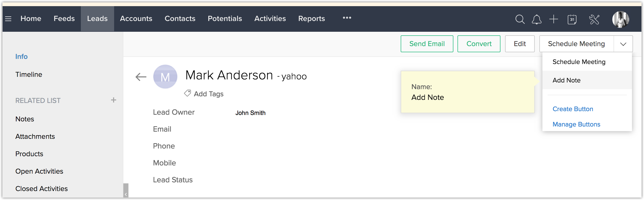Open the three-dots more modules menu
The width and height of the screenshot is (644, 200).
347,18
